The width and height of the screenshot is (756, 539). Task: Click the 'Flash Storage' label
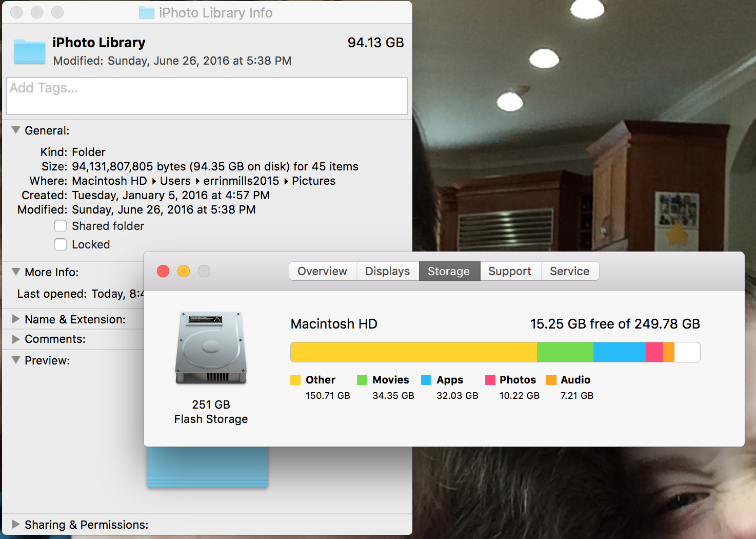coord(211,419)
